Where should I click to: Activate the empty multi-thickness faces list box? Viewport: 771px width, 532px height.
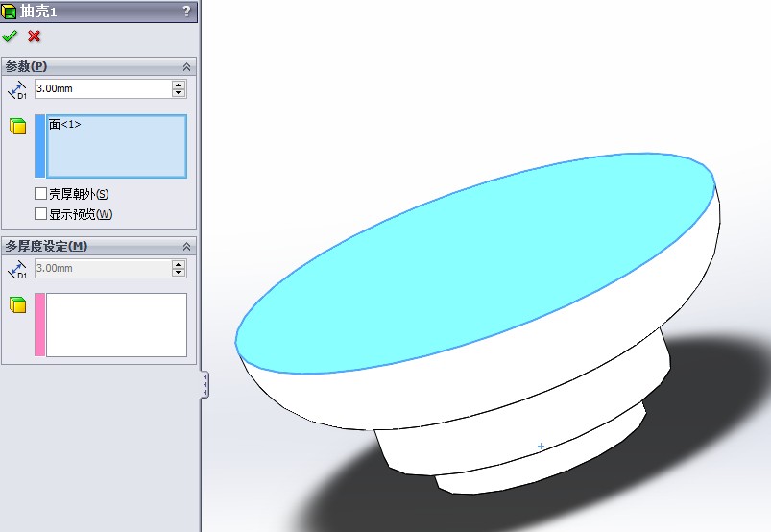pos(116,325)
